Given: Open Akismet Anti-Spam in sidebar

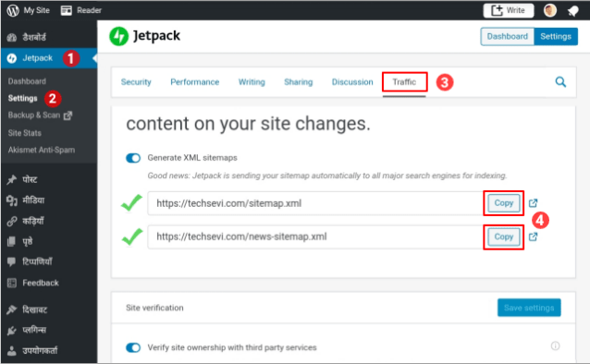Looking at the screenshot, I should pos(42,150).
